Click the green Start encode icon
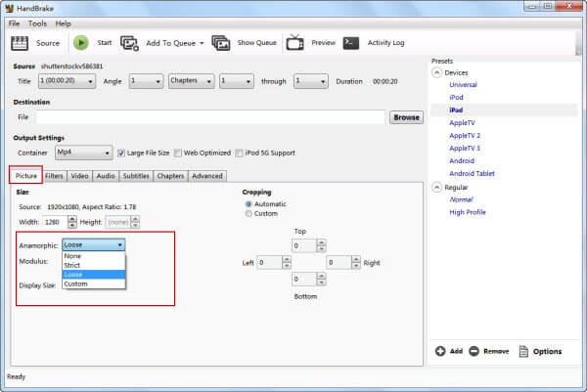 pos(81,43)
